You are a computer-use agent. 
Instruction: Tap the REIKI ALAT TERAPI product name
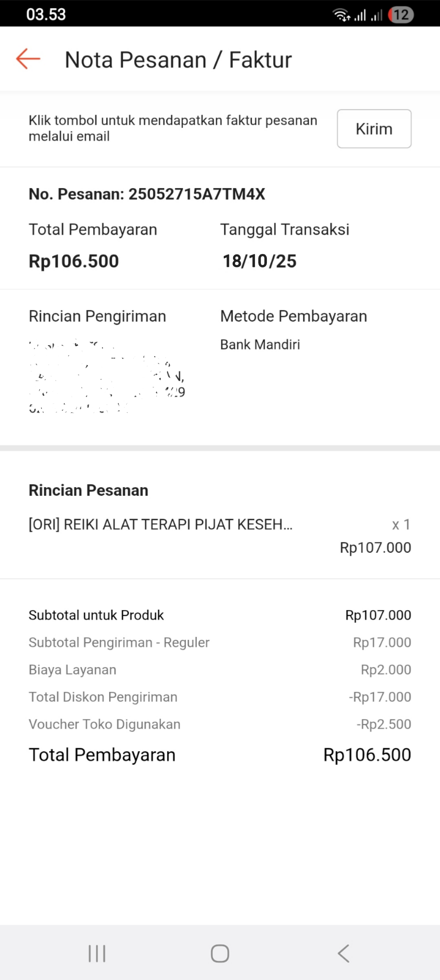[161, 525]
